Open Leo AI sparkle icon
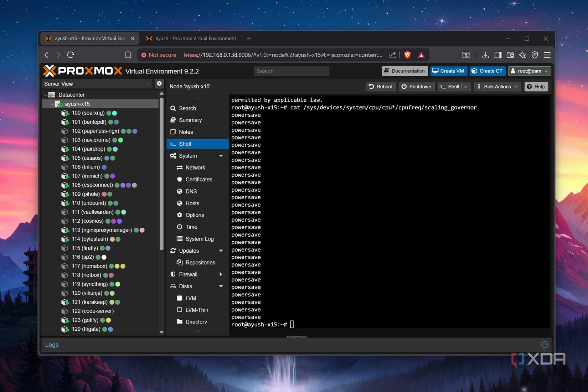 (x=522, y=55)
